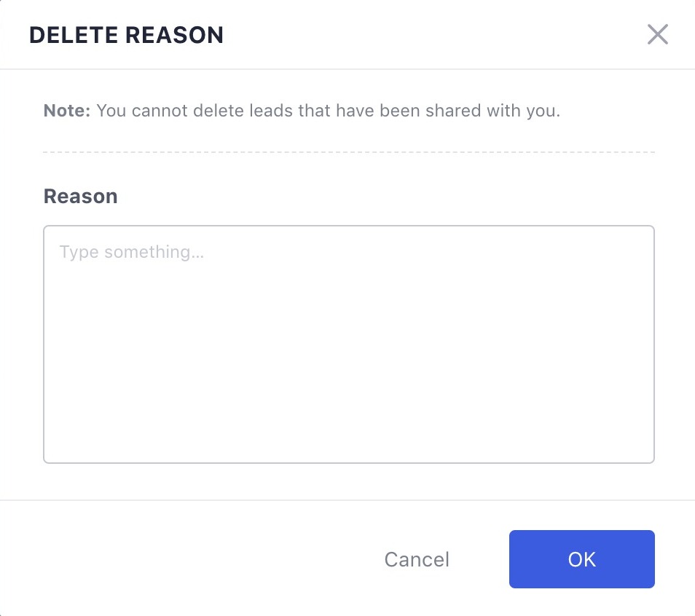Cancel the delete reason dialog

pos(417,559)
